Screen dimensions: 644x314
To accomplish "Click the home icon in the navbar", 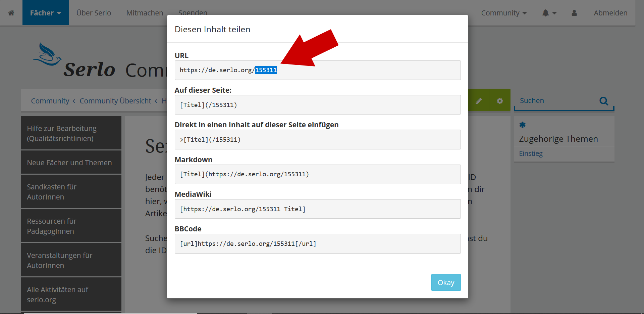I will point(11,13).
